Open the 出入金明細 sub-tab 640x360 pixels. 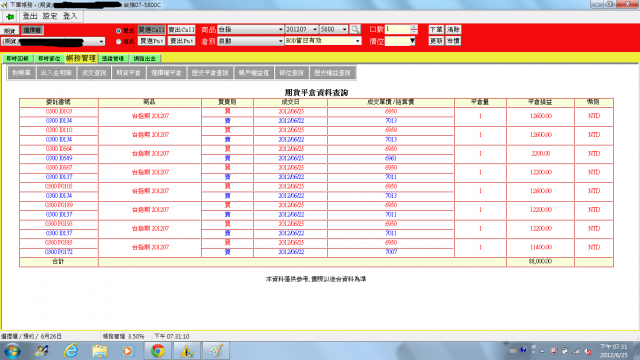pos(56,73)
